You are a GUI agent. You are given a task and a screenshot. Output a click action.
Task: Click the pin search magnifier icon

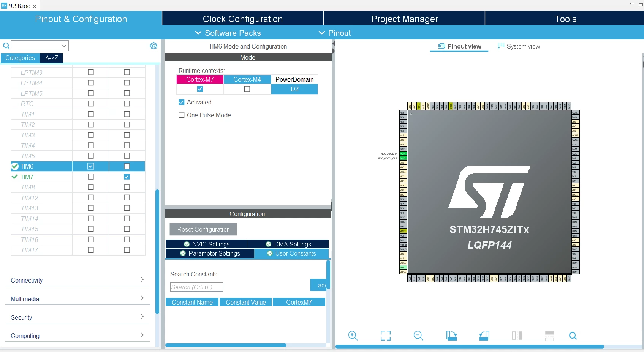click(x=573, y=336)
